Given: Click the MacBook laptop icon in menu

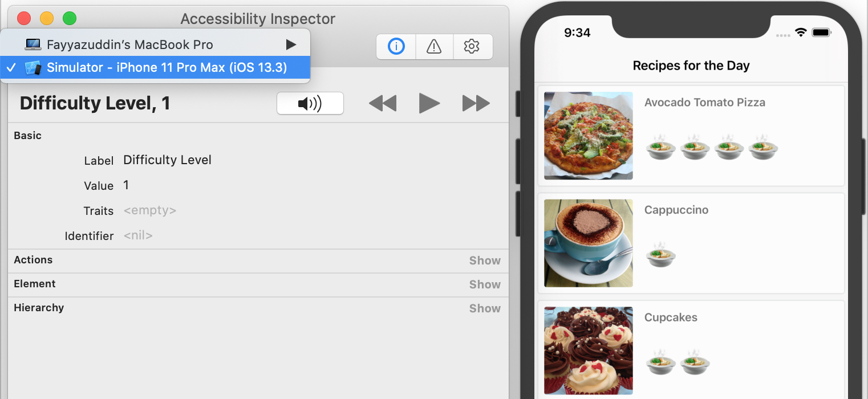Looking at the screenshot, I should pyautogui.click(x=33, y=44).
